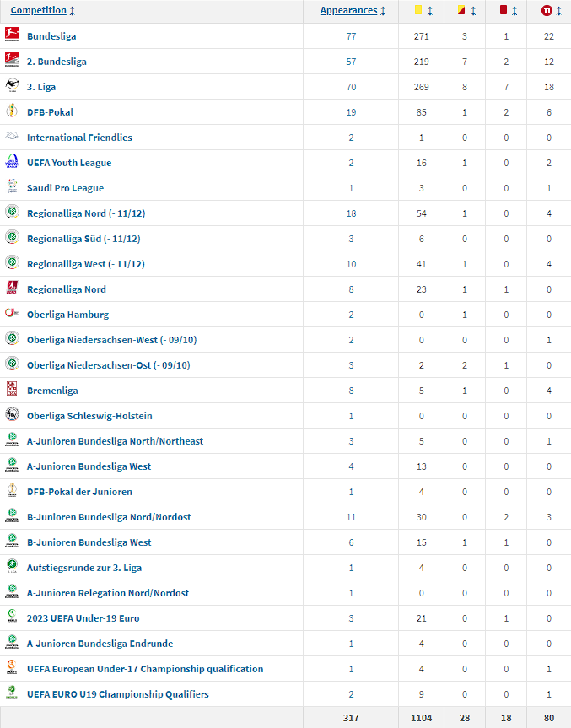Open Oberliga Hamburg competition link
Image resolution: width=571 pixels, height=728 pixels.
pyautogui.click(x=67, y=315)
